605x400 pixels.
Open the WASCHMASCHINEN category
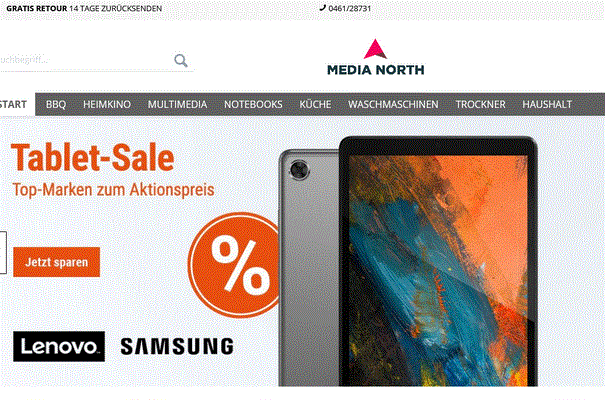click(x=393, y=105)
